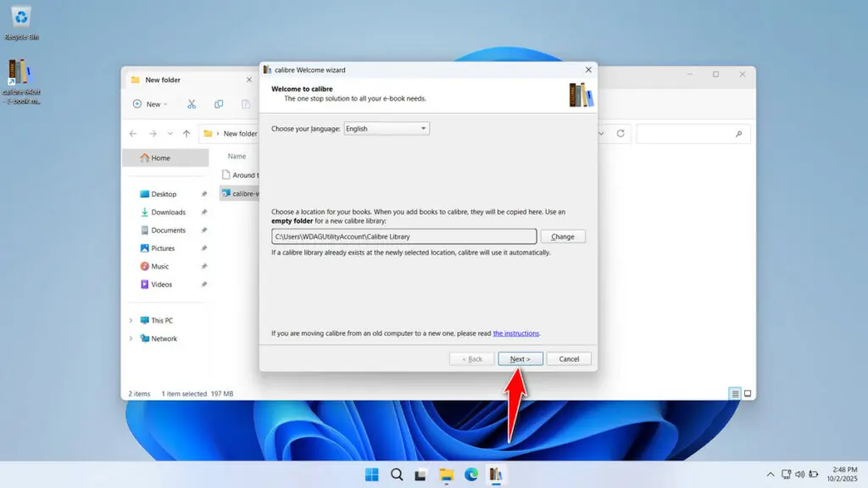Select Downloads in the navigation pane
The width and height of the screenshot is (868, 488).
pos(168,212)
